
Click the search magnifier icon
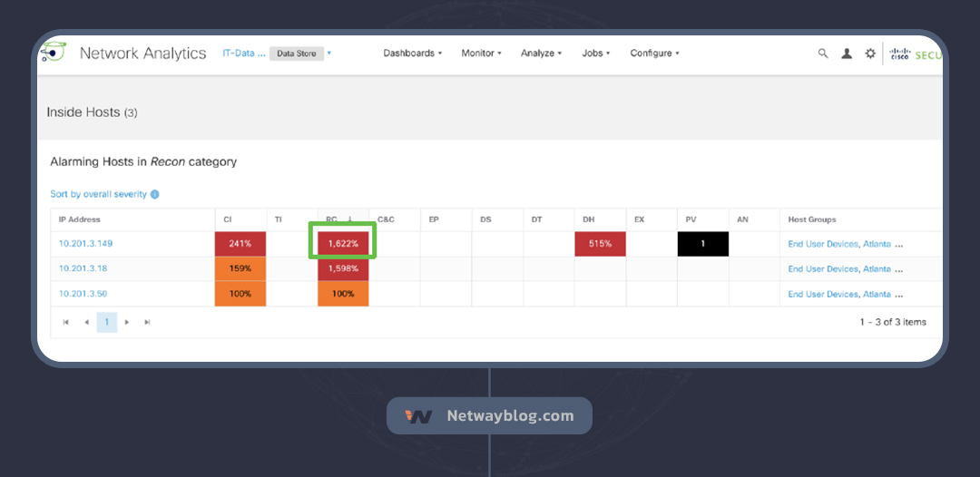click(x=823, y=54)
